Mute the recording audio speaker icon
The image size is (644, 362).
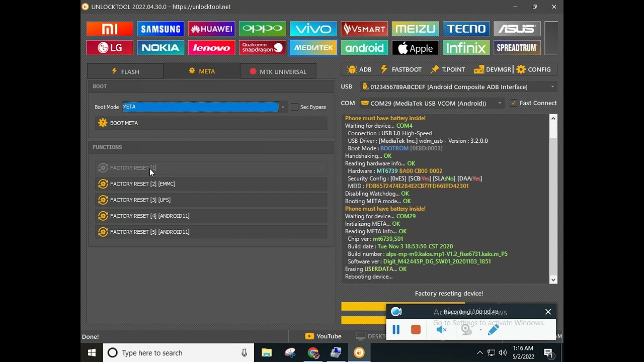441,330
